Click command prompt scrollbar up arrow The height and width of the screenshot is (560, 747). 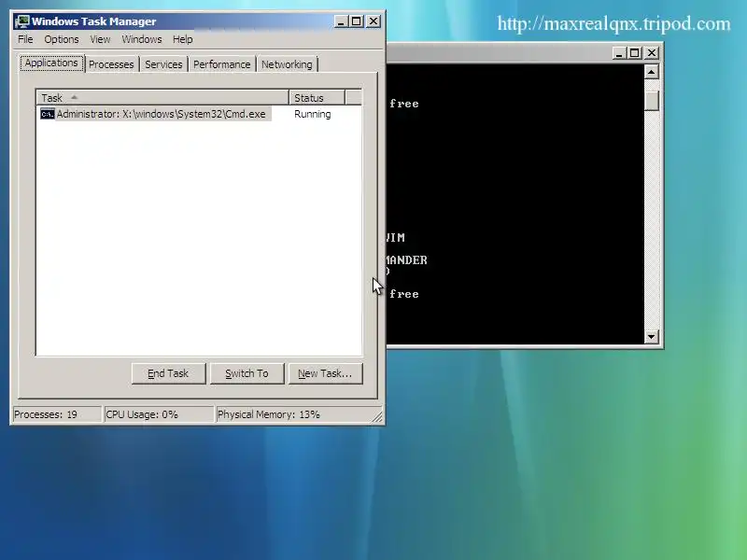pyautogui.click(x=651, y=72)
